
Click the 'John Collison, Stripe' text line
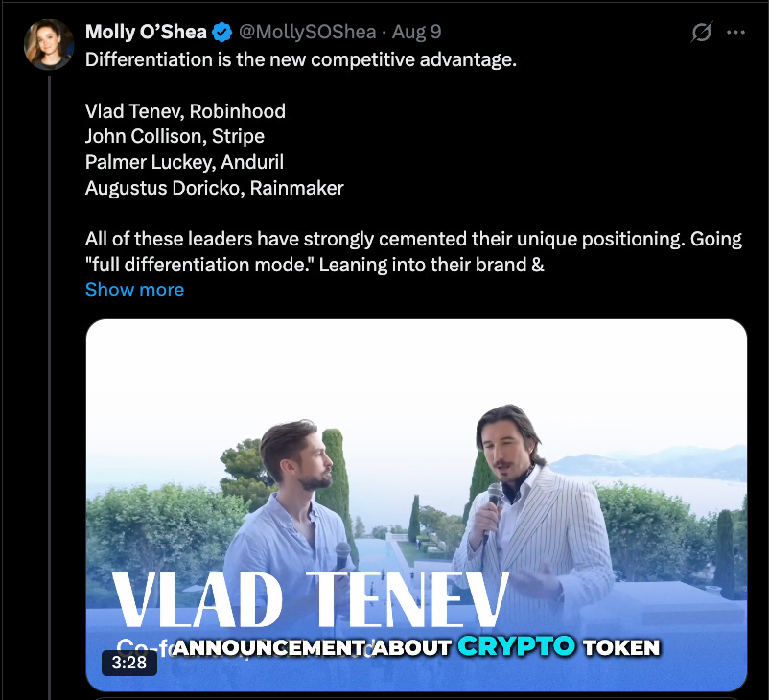[x=175, y=137]
